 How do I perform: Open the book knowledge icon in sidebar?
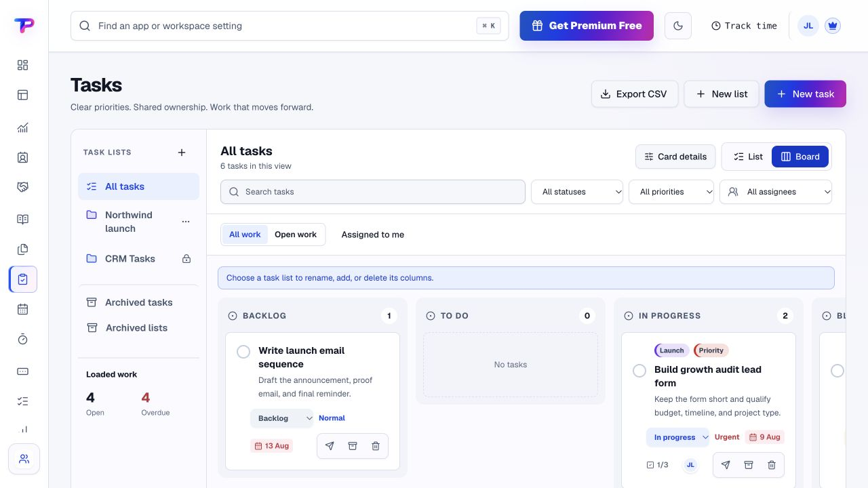[22, 219]
